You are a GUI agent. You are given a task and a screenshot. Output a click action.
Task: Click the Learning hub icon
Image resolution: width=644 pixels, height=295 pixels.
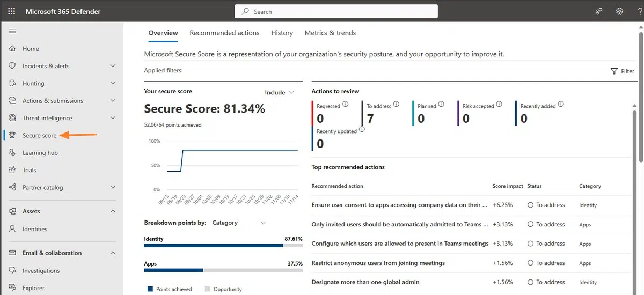(x=12, y=153)
